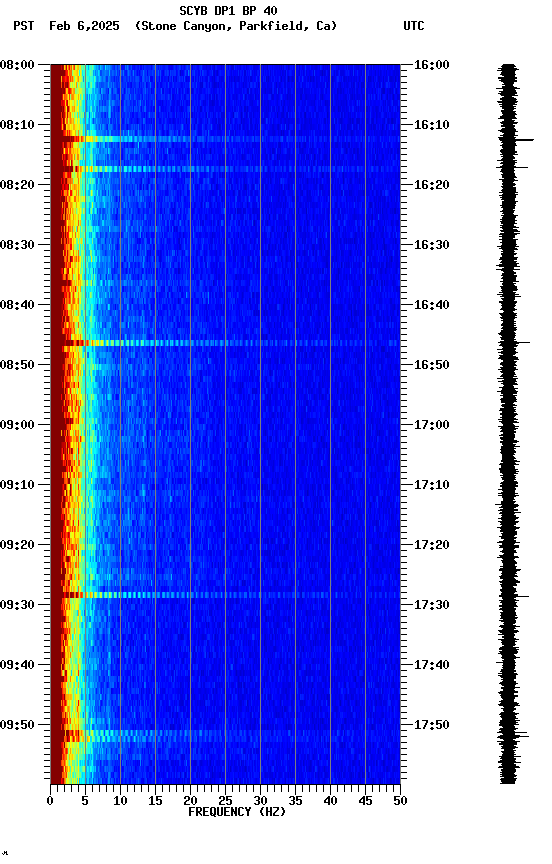Select the 08:50 PST time label

click(x=17, y=365)
